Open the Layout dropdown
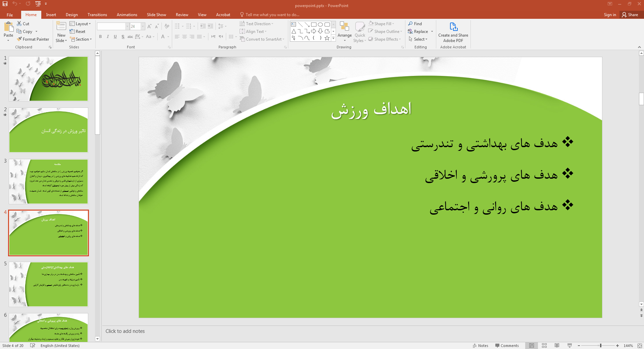The image size is (644, 349). click(80, 24)
